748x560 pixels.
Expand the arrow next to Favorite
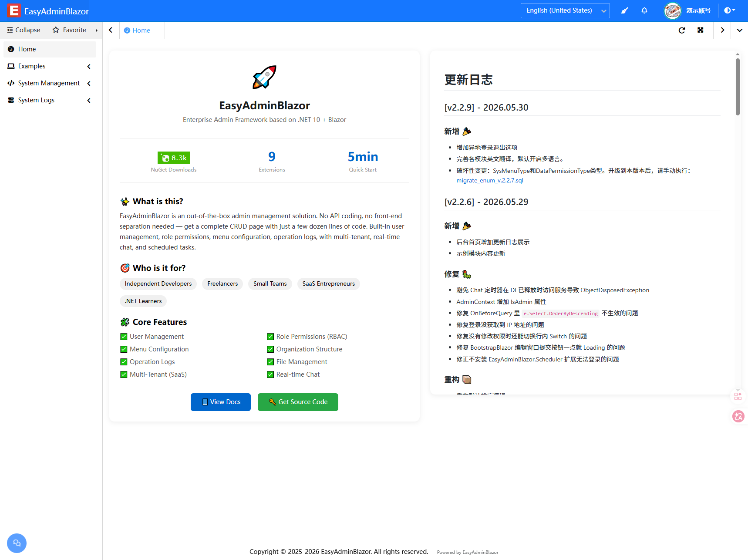[x=96, y=30]
